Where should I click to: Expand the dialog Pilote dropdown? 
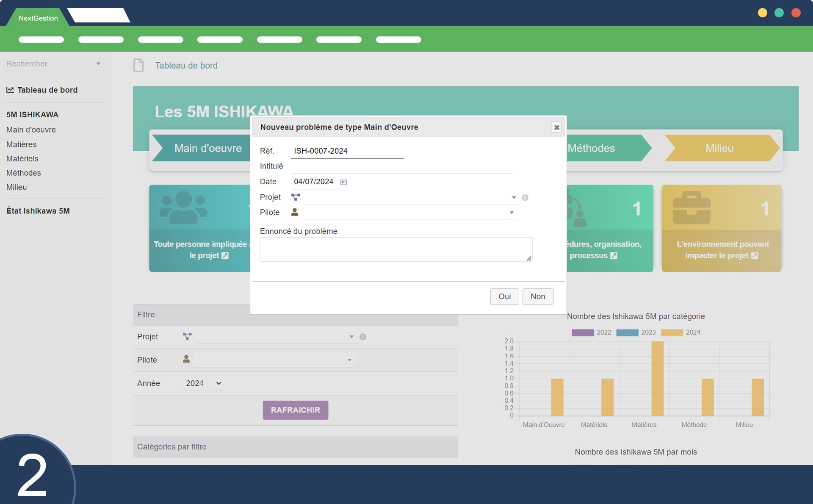512,213
